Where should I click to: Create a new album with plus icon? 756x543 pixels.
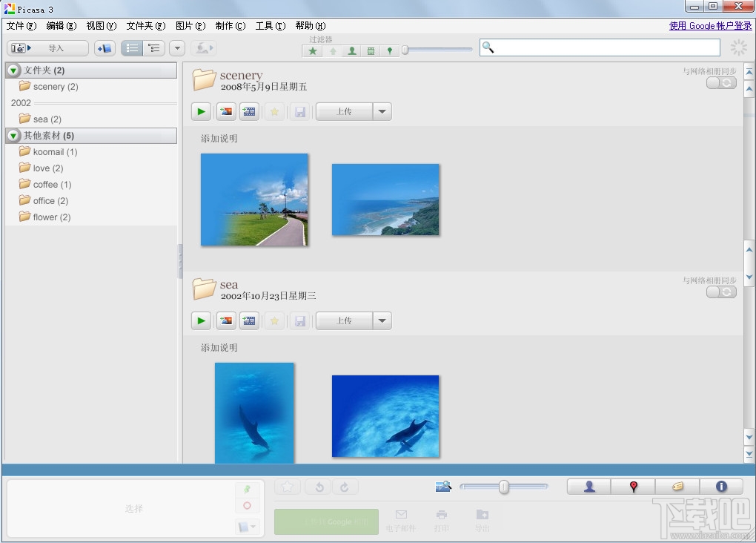105,48
